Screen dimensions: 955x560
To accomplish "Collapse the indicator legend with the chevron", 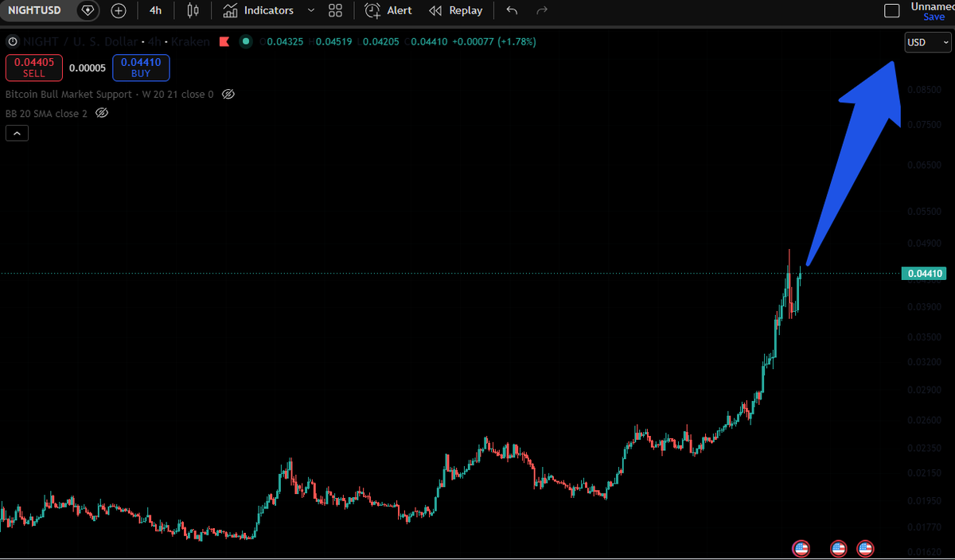I will pos(17,134).
